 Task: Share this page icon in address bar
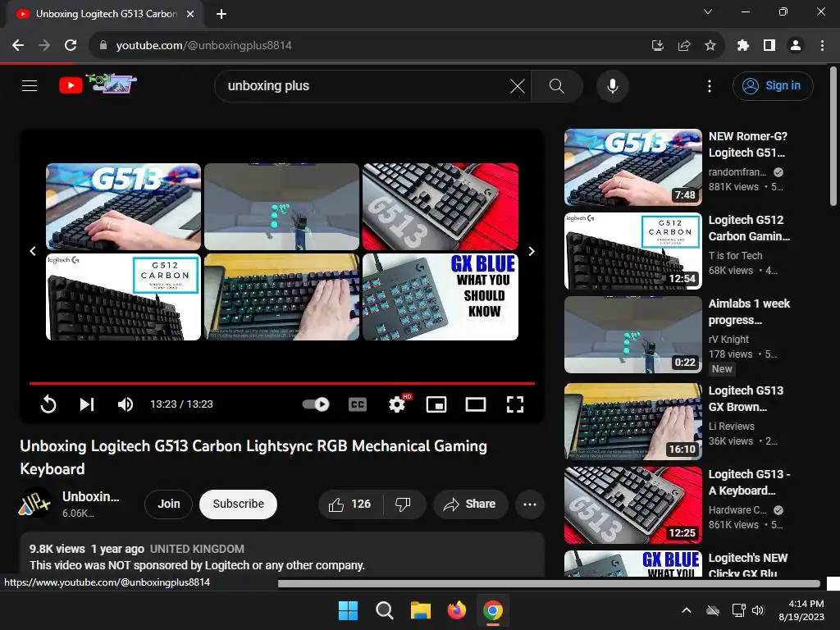683,46
